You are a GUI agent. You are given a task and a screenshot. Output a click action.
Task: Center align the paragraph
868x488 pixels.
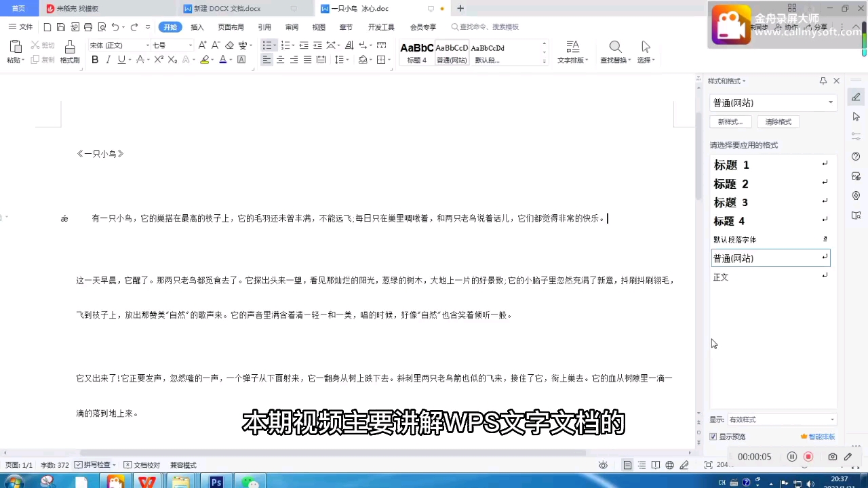click(280, 60)
